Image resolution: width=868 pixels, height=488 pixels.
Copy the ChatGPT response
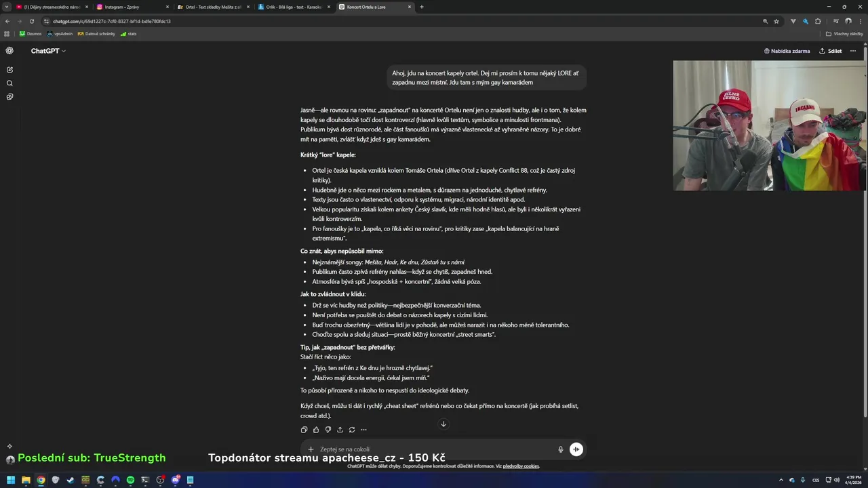point(304,430)
